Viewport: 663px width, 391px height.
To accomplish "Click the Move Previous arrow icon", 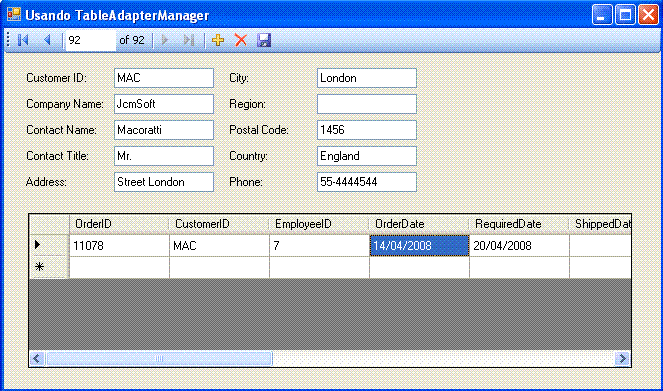I will [47, 40].
